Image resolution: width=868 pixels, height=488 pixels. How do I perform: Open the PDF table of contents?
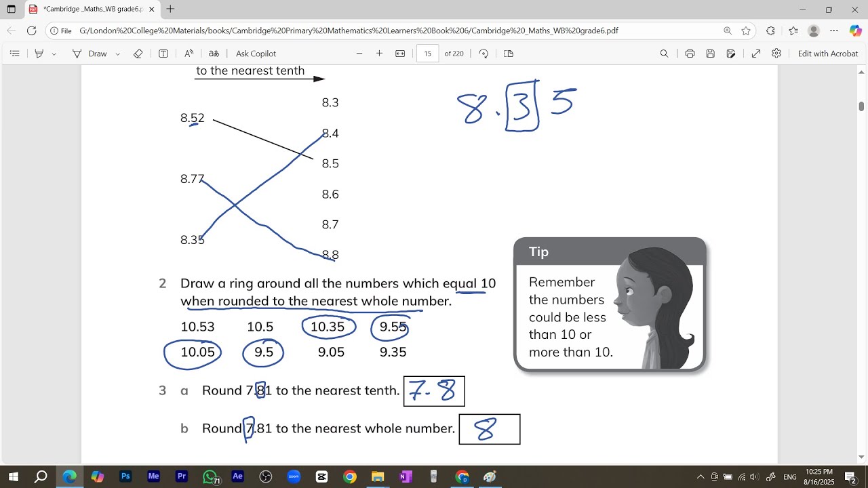(15, 54)
